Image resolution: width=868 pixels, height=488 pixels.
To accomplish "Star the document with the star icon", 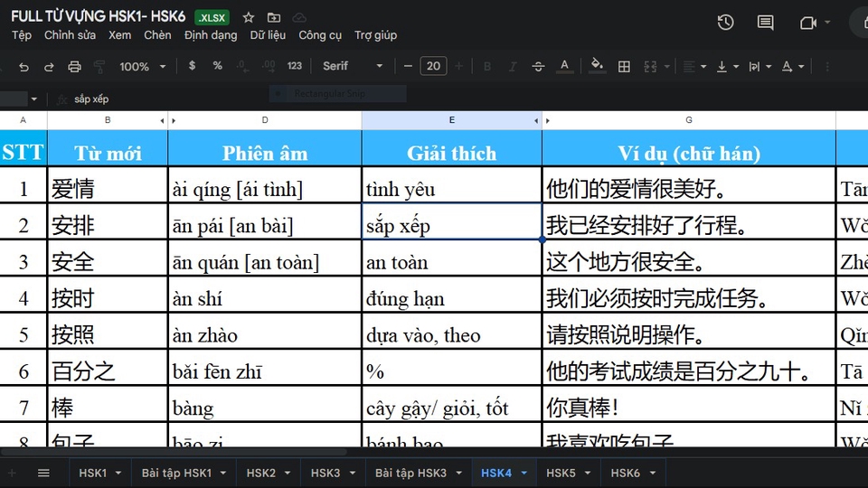I will 249,17.
